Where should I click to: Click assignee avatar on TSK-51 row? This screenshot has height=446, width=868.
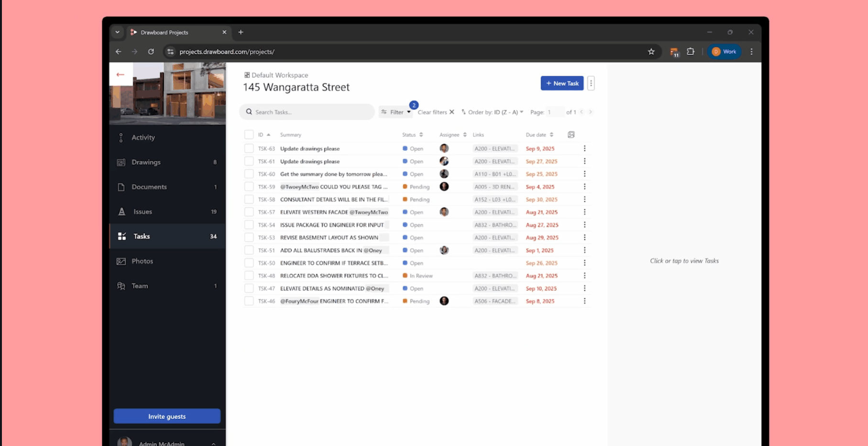444,250
